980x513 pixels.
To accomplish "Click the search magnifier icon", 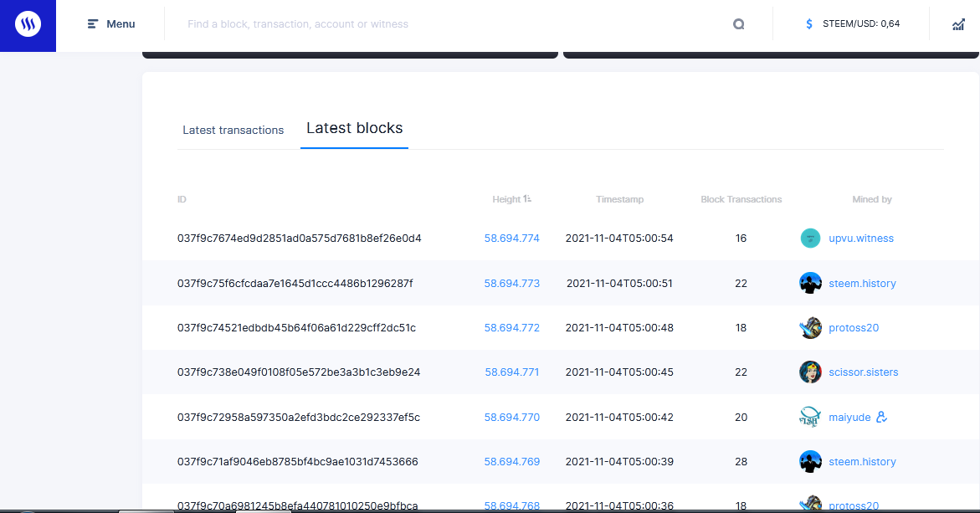I will click(x=739, y=24).
